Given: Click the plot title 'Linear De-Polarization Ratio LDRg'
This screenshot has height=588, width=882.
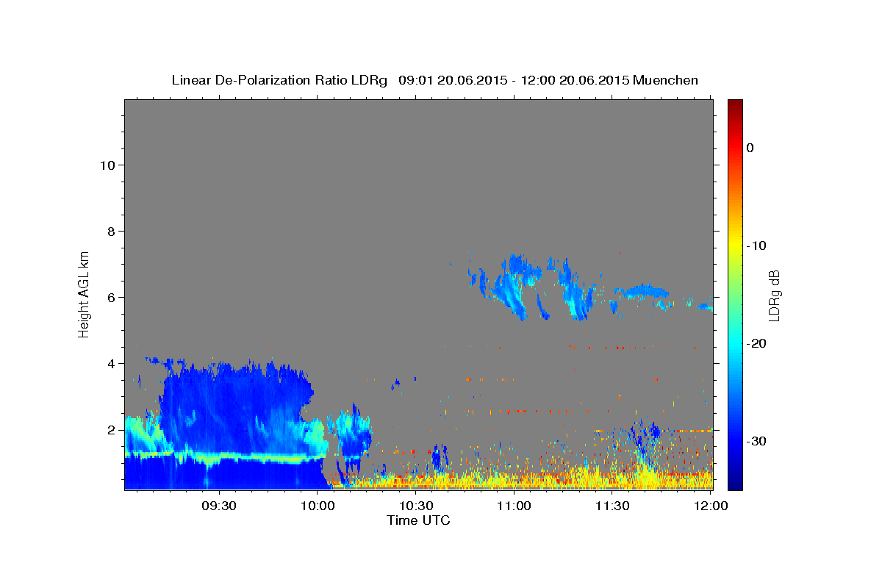Looking at the screenshot, I should 279,80.
